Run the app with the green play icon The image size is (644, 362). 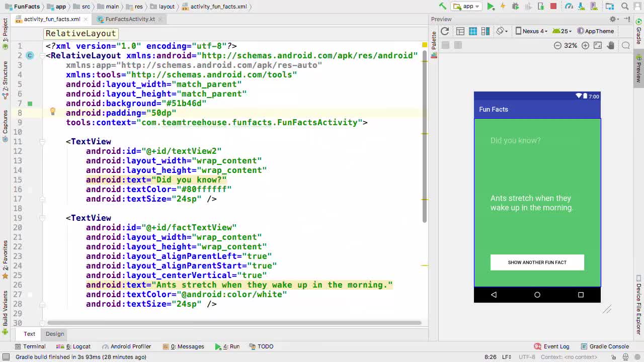(x=490, y=7)
